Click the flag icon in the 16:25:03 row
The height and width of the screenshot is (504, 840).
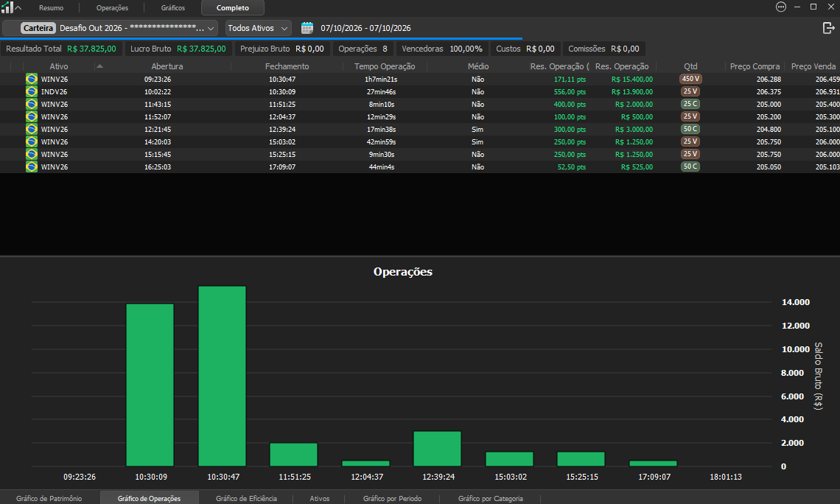tap(32, 167)
